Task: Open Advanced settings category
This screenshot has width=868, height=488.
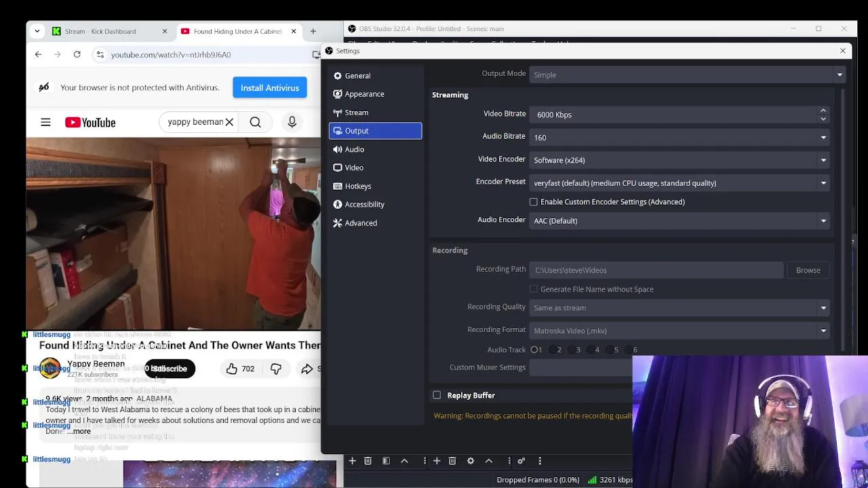Action: click(x=375, y=222)
